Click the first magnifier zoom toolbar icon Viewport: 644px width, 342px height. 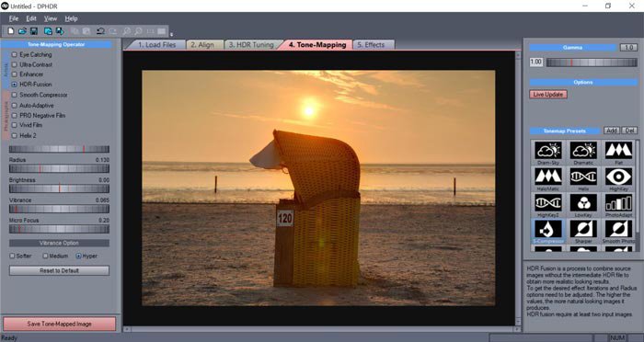point(127,31)
